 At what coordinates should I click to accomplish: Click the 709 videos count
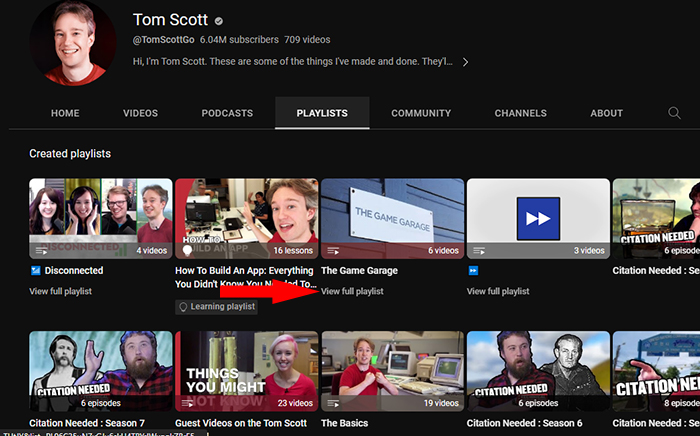(307, 40)
